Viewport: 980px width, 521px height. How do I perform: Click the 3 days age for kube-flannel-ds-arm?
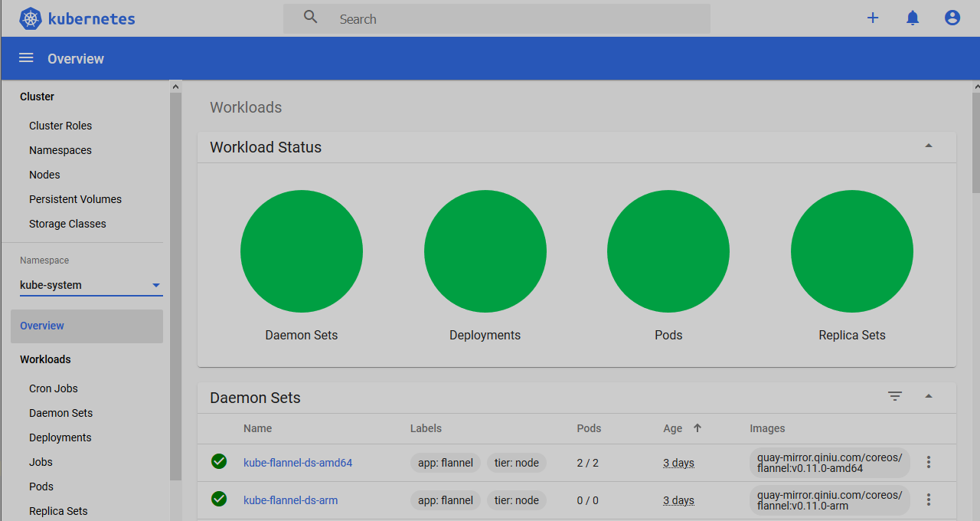678,500
